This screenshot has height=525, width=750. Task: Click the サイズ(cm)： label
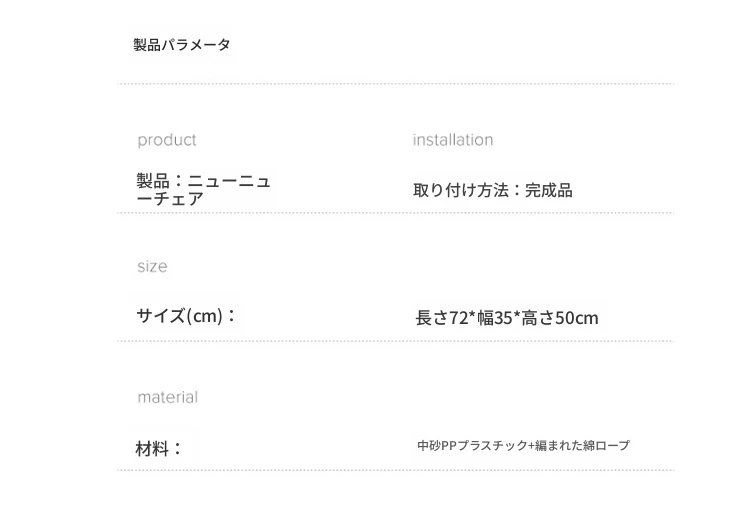coord(186,316)
